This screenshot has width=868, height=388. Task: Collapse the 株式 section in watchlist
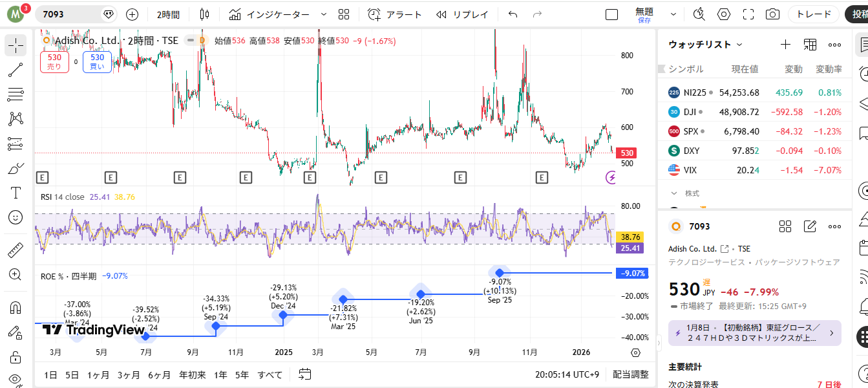pos(674,193)
